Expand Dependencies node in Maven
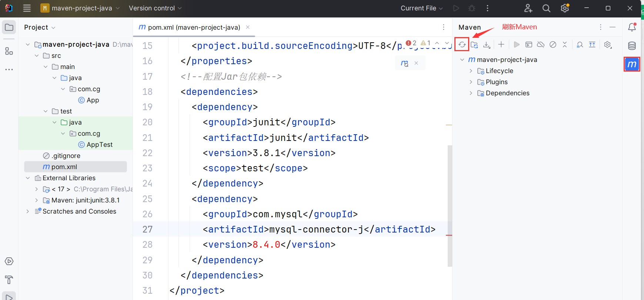The height and width of the screenshot is (300, 644). point(471,93)
